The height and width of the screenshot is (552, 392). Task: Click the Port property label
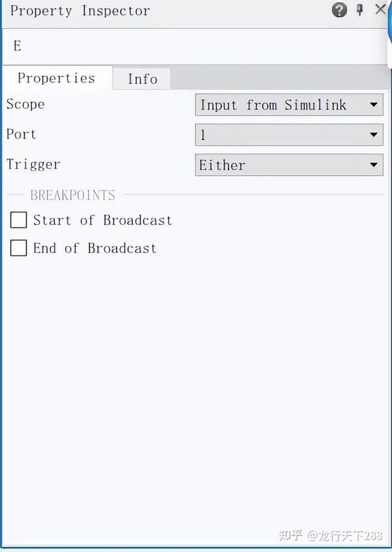coord(22,134)
